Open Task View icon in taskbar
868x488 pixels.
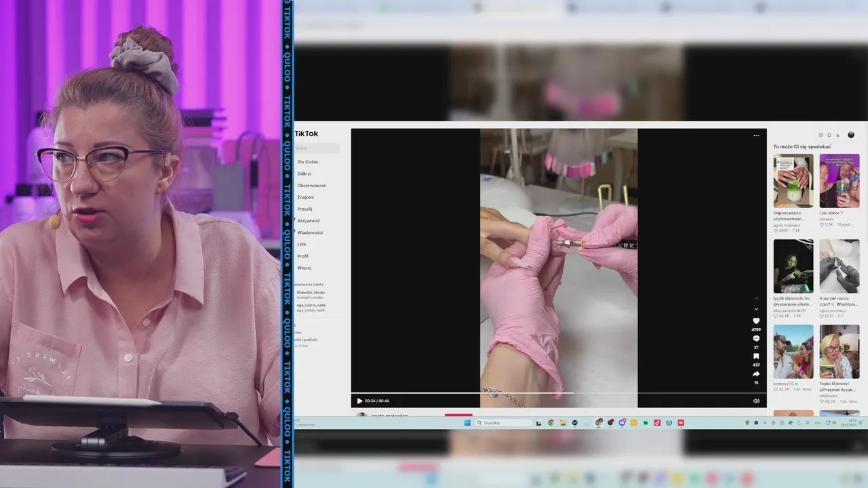pos(539,423)
